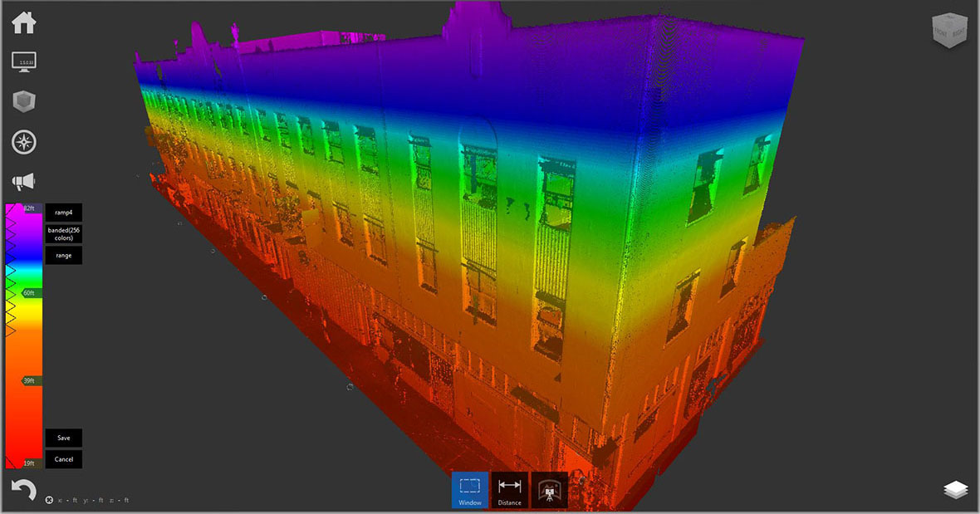This screenshot has width=980, height=514.
Task: Go to the Home screen icon
Action: tap(23, 22)
